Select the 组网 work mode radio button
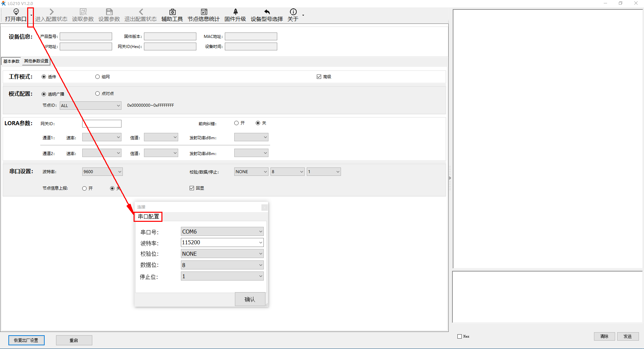The height and width of the screenshot is (349, 644). click(98, 77)
